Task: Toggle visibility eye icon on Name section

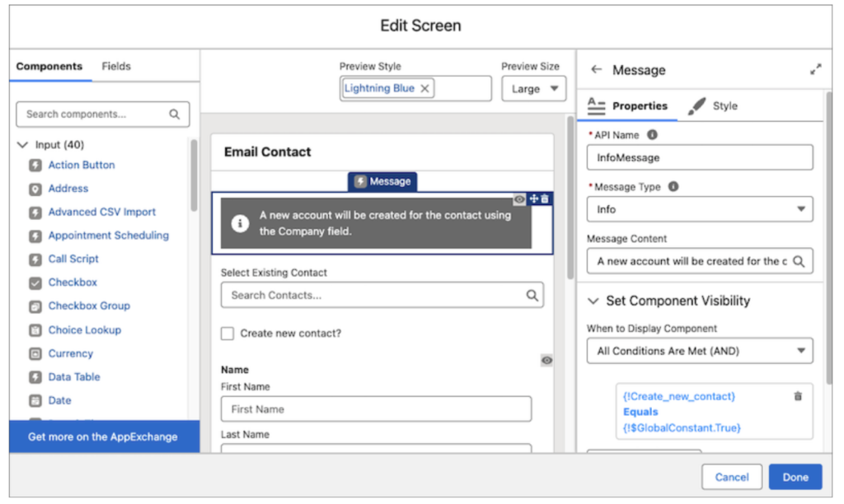Action: pyautogui.click(x=546, y=360)
